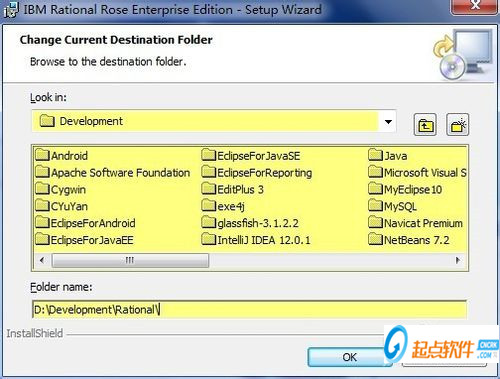Select the Cygwin folder
Viewport: 500px width, 379px height.
(x=61, y=189)
